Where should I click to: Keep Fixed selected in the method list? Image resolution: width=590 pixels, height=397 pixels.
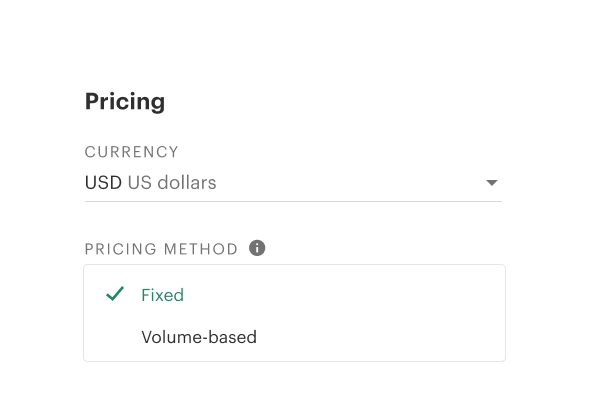pyautogui.click(x=294, y=295)
